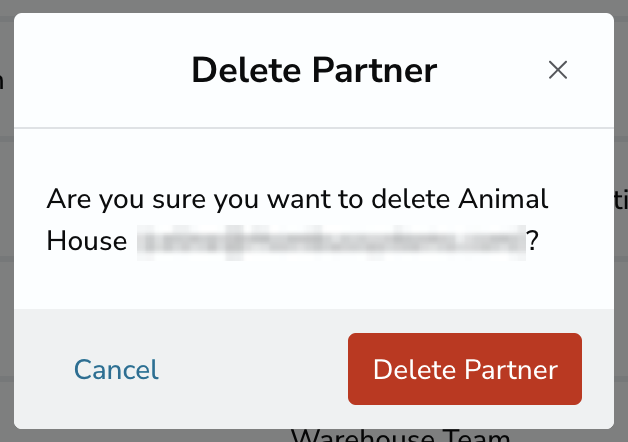Click the cut-off 'ti' text at right edge
This screenshot has width=628, height=442.
pyautogui.click(x=621, y=200)
